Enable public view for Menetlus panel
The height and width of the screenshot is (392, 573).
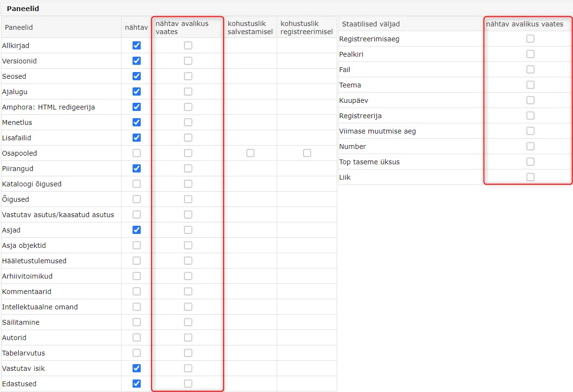pyautogui.click(x=188, y=122)
